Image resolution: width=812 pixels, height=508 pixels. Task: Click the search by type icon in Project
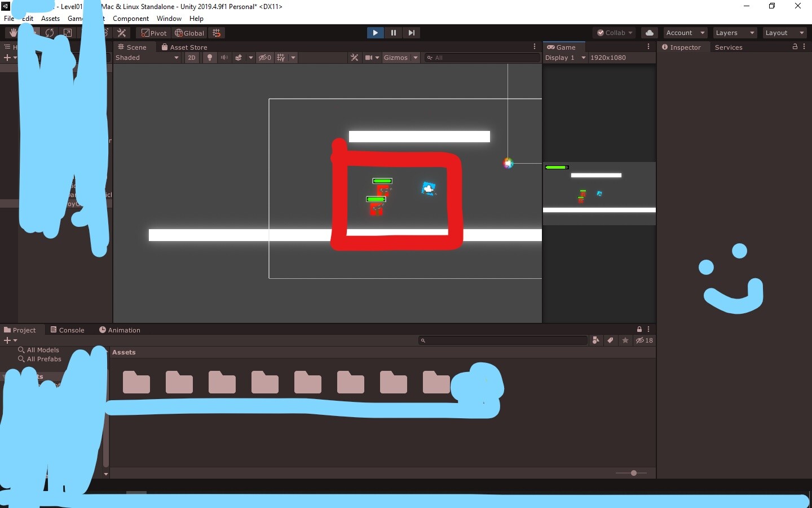click(595, 340)
